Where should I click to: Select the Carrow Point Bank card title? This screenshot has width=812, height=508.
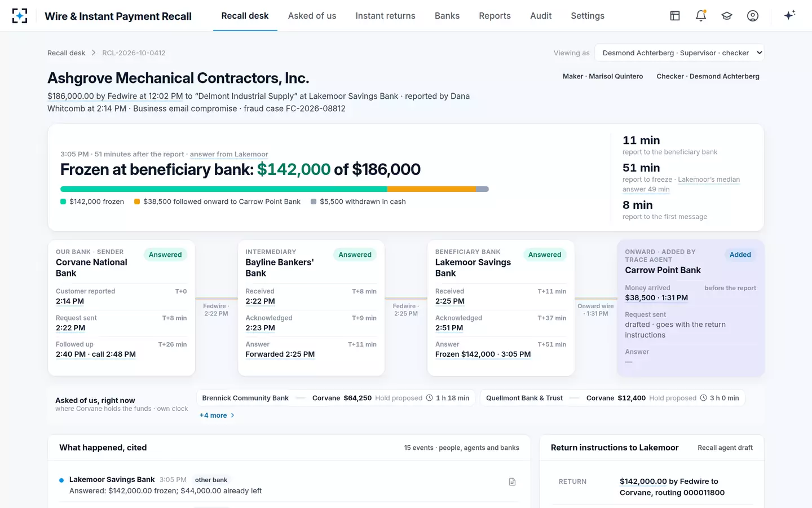click(x=663, y=270)
